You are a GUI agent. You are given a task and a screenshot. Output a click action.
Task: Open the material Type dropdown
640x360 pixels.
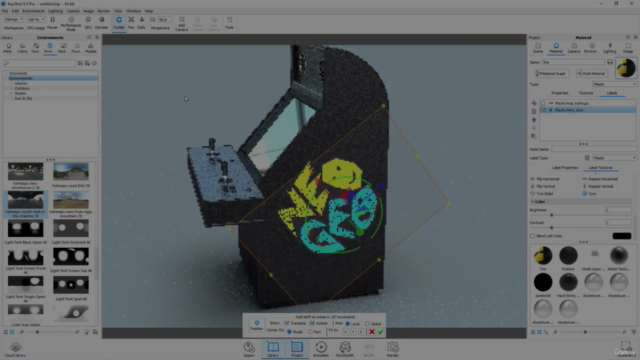614,84
